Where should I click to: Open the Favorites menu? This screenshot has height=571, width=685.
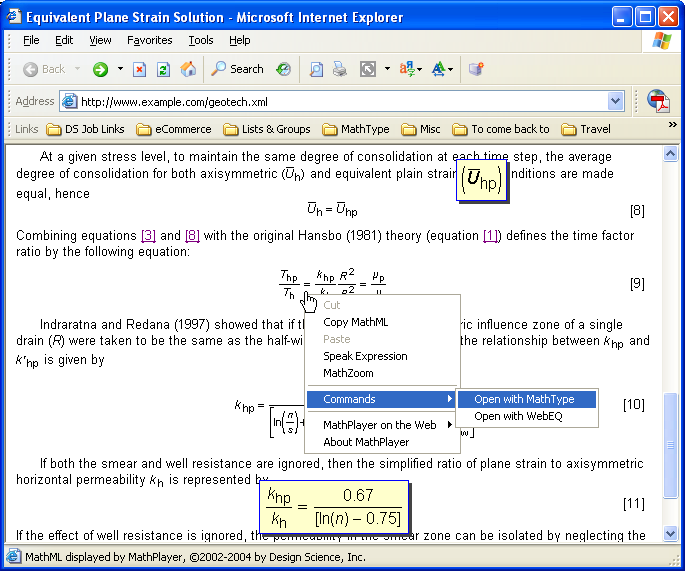pos(149,40)
